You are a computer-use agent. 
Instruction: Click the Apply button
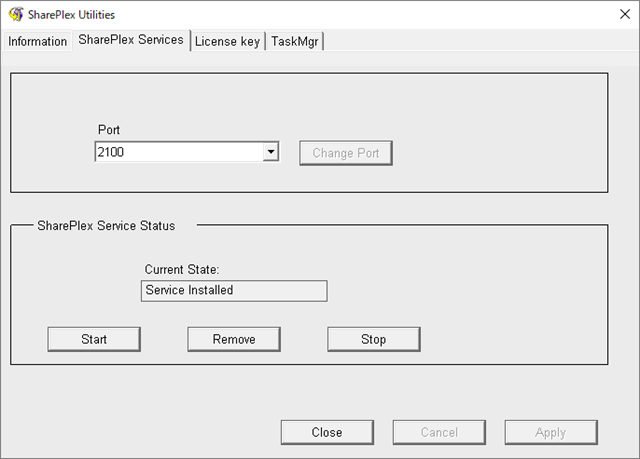(550, 432)
